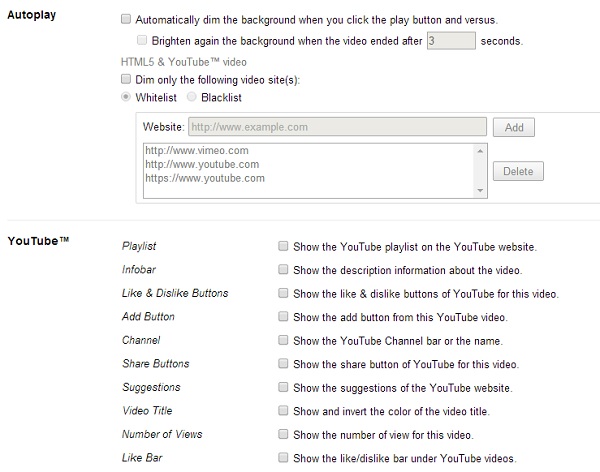Select the Blacklist radio option
The height and width of the screenshot is (472, 600).
[191, 96]
